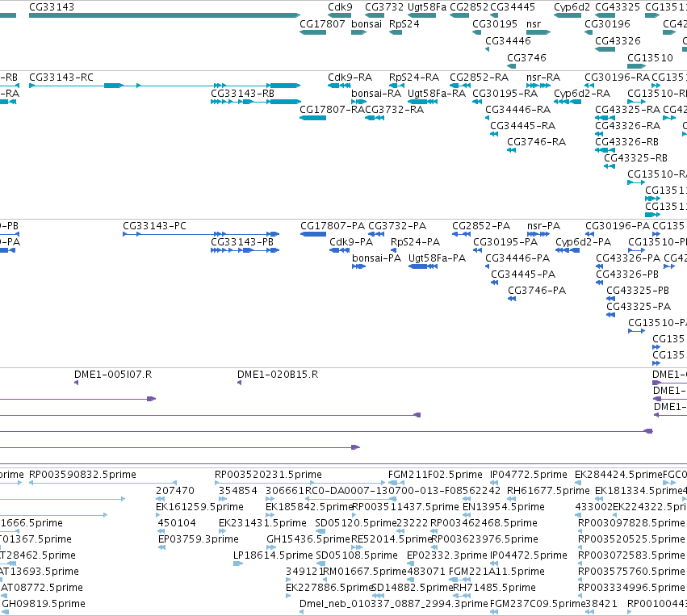Select the CG3732-PA protein label
The image size is (687, 616).
click(x=397, y=226)
